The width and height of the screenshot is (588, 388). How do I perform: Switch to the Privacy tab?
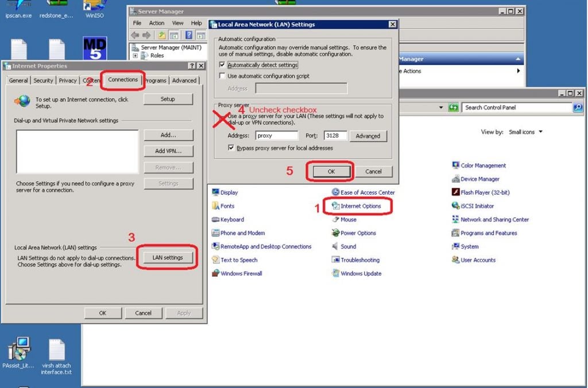click(68, 80)
